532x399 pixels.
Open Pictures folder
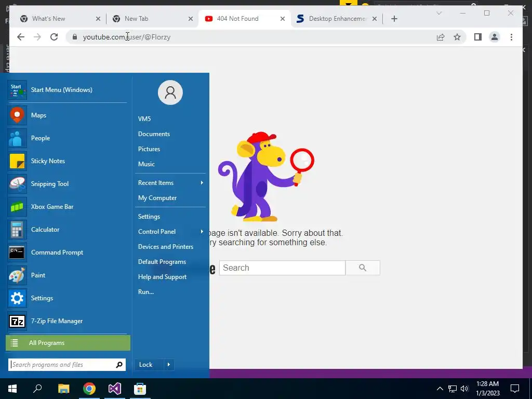point(149,149)
